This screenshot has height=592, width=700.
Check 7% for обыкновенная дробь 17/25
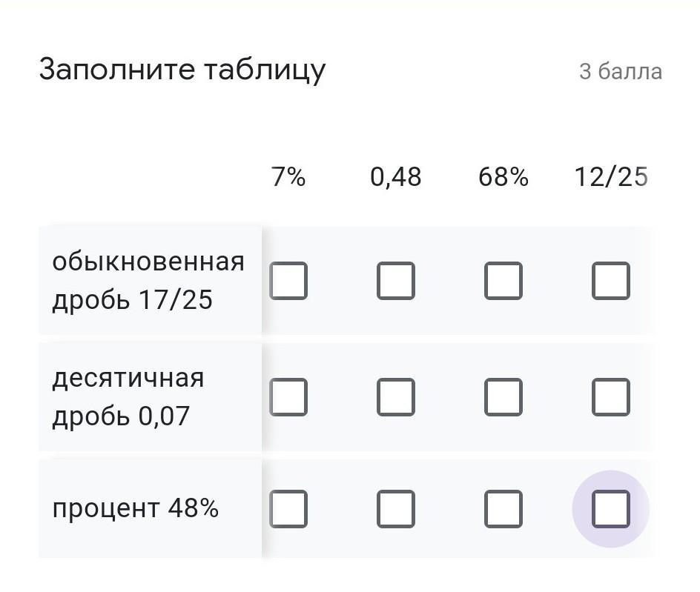(288, 281)
